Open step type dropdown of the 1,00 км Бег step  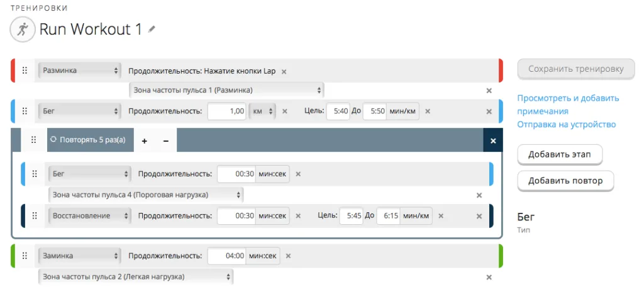[x=80, y=111]
